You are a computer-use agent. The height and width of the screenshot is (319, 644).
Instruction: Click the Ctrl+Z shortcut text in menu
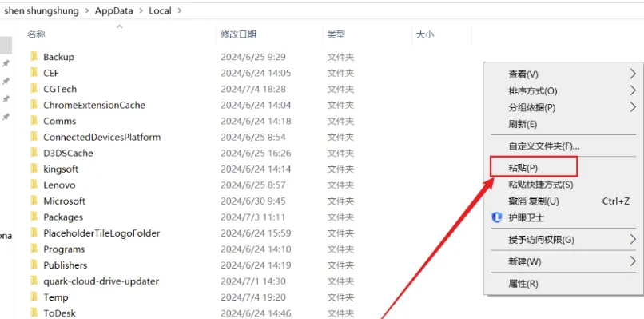(x=616, y=201)
